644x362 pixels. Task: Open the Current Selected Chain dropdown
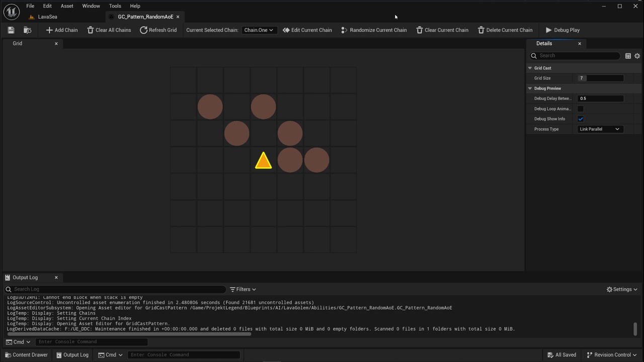point(259,30)
